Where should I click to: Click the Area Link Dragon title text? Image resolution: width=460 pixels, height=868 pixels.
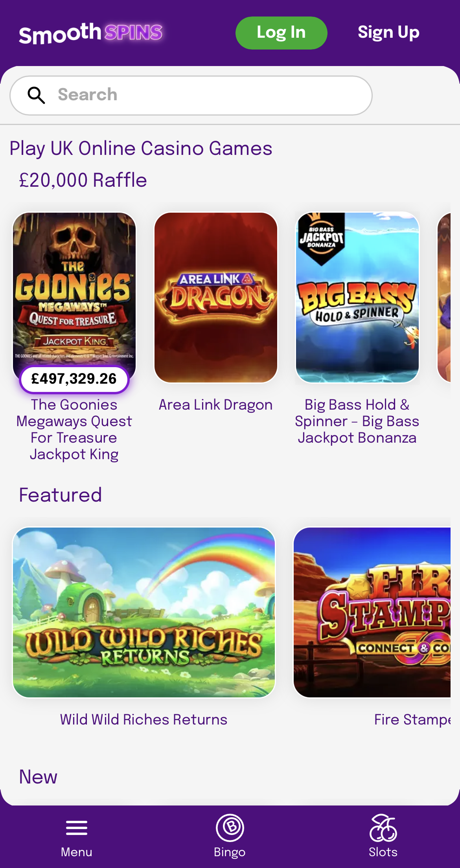pos(216,405)
